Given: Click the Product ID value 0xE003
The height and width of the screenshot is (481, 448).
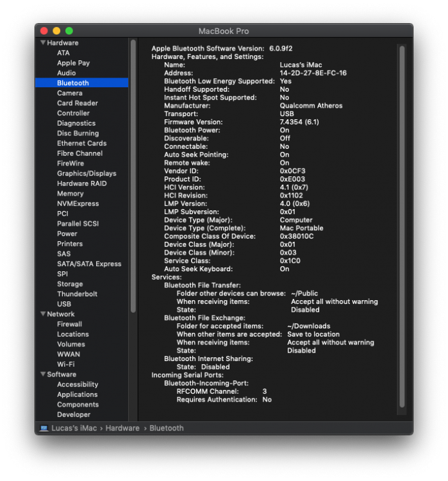Looking at the screenshot, I should pos(292,179).
